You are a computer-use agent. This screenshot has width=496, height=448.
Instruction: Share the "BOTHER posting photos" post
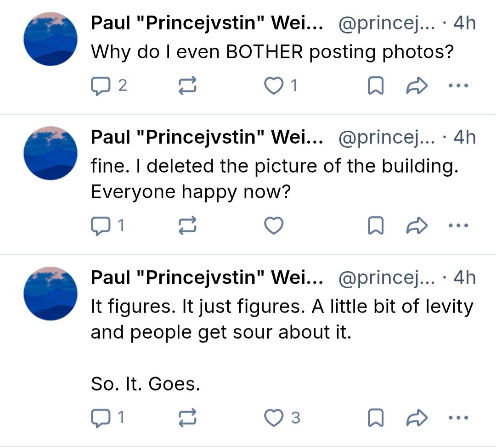click(417, 86)
